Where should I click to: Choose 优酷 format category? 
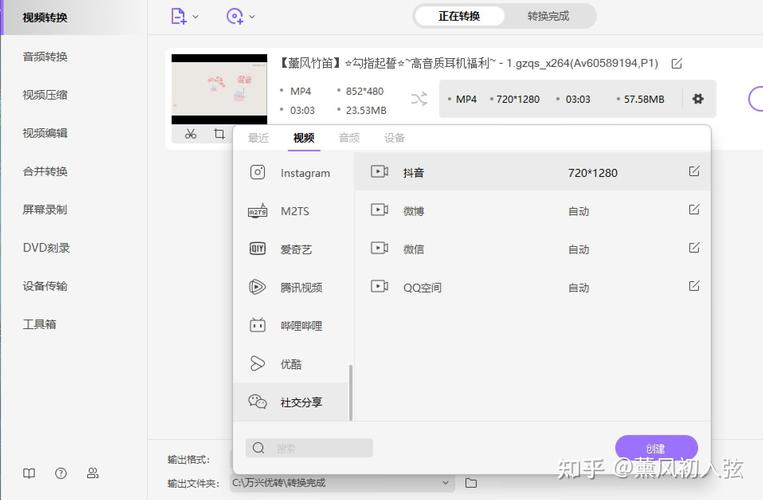coord(293,364)
